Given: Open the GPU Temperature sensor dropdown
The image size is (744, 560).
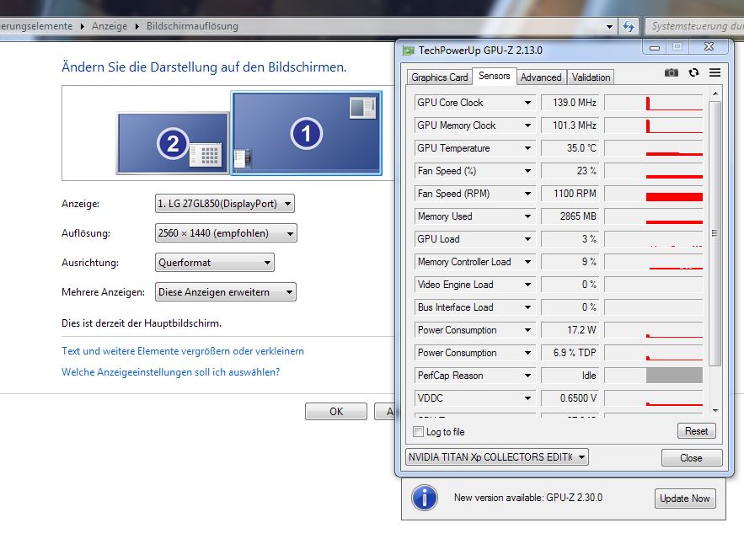Looking at the screenshot, I should click(x=527, y=148).
